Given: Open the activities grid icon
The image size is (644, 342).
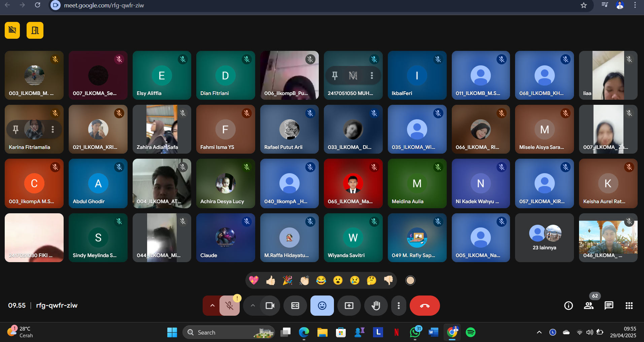Looking at the screenshot, I should (629, 306).
